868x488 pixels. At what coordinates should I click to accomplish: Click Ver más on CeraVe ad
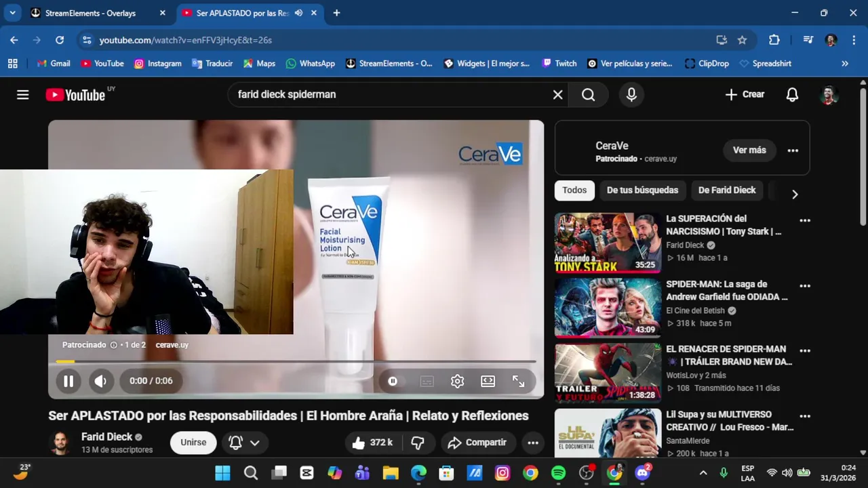749,150
